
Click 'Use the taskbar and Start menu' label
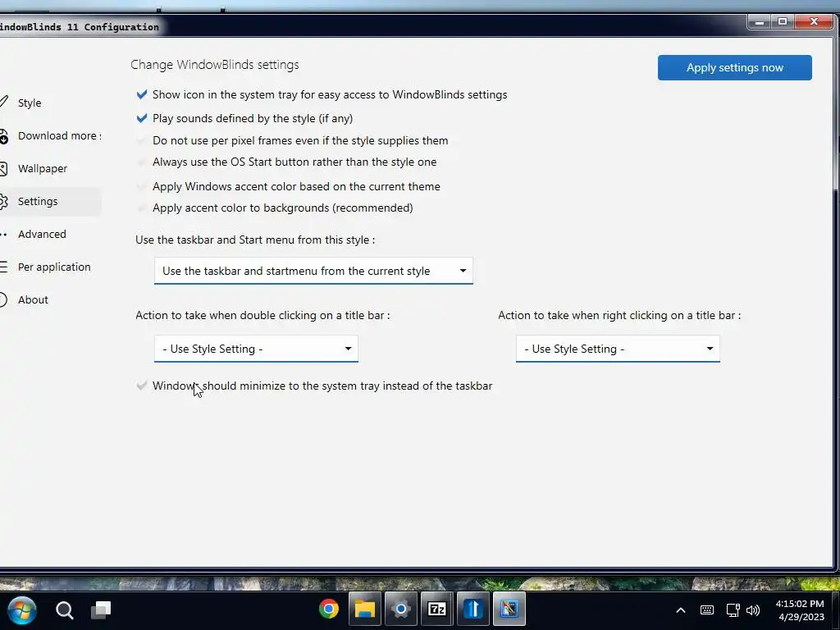click(255, 240)
